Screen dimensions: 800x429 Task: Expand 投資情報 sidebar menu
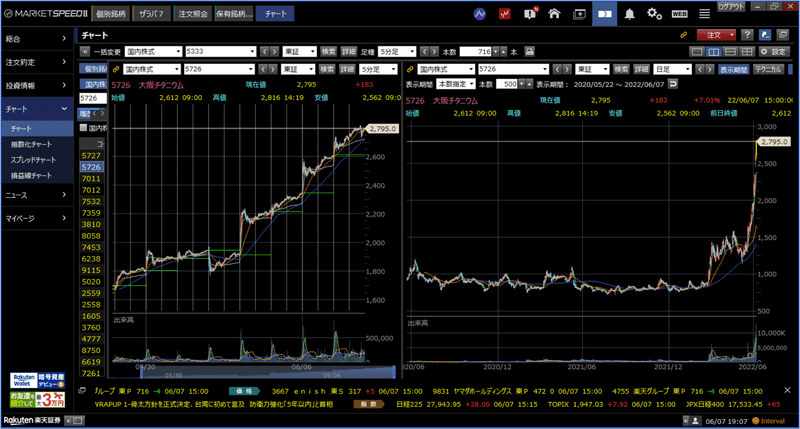tap(37, 86)
